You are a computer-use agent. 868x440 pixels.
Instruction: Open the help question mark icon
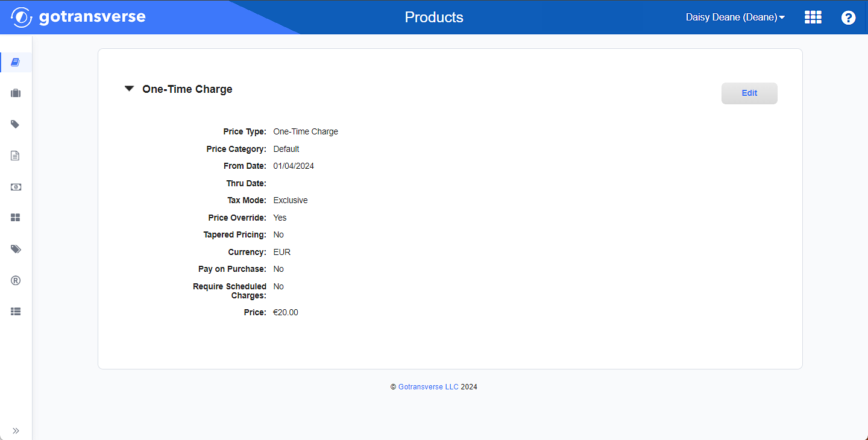click(x=848, y=17)
